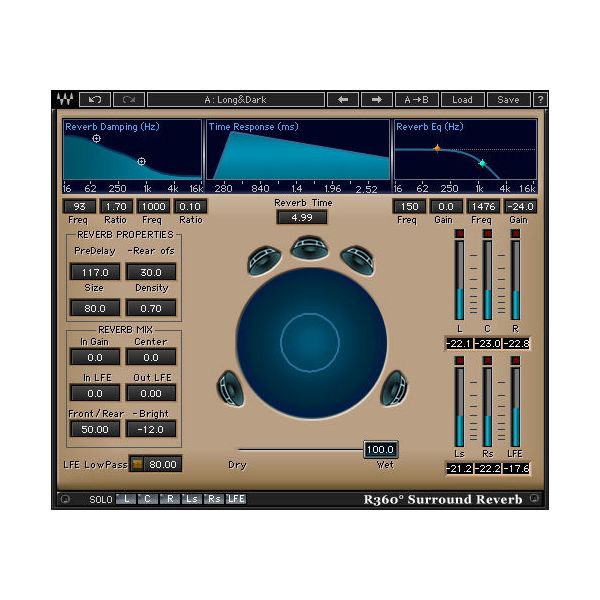This screenshot has width=600, height=600.
Task: Solo the R channel
Action: 170,499
